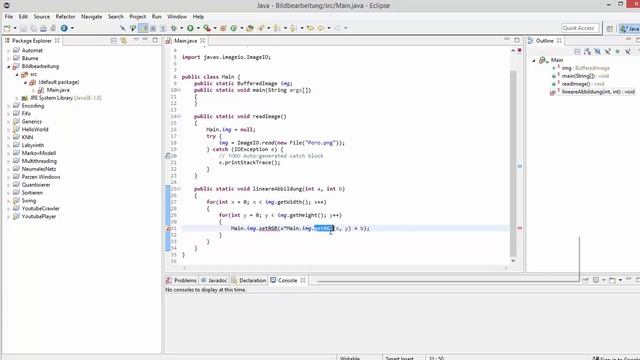Open the Refactor menu
640x360 pixels.
pos(65,17)
